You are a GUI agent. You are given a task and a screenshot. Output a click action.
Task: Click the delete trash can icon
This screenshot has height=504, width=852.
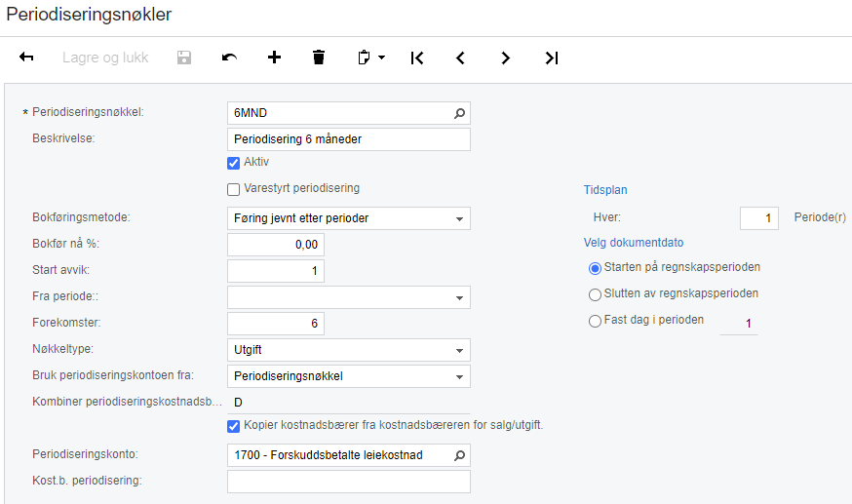tap(319, 57)
